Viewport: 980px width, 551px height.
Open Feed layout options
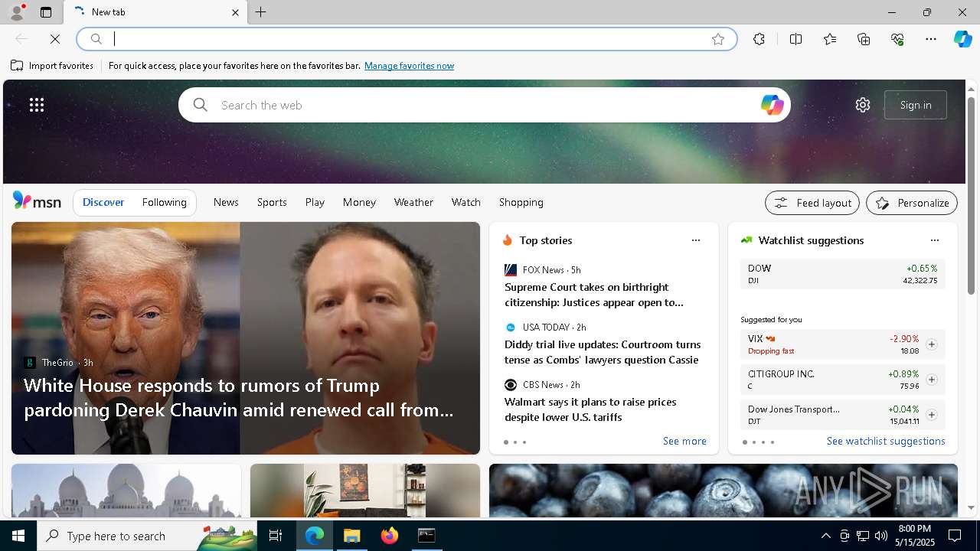[812, 203]
